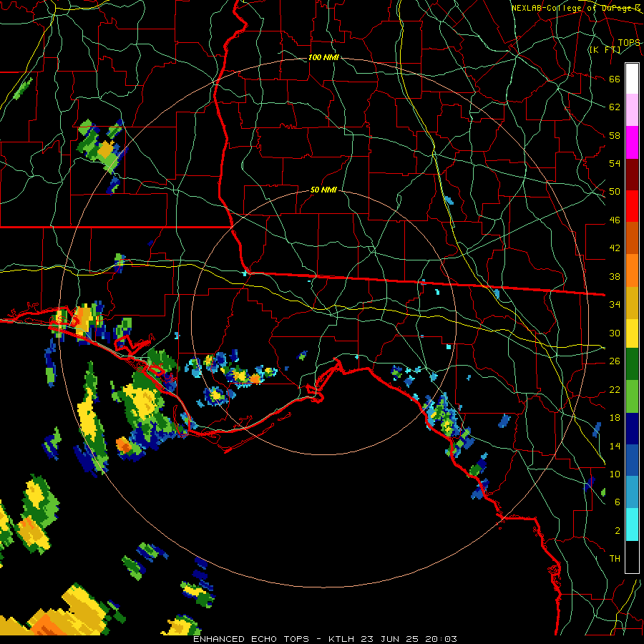Click the 6 value on legend
Image resolution: width=644 pixels, height=644 pixels.
618,502
